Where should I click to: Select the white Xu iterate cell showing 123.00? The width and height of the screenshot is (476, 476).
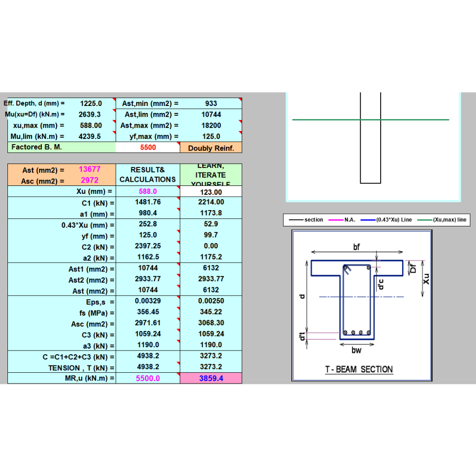pos(211,192)
